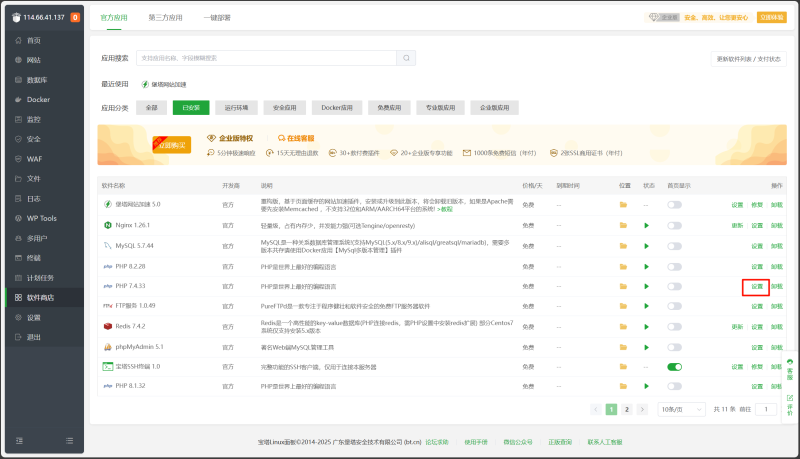800x459 pixels.
Task: Click the Nginx 1.26.1 green play status icon
Action: pos(646,225)
